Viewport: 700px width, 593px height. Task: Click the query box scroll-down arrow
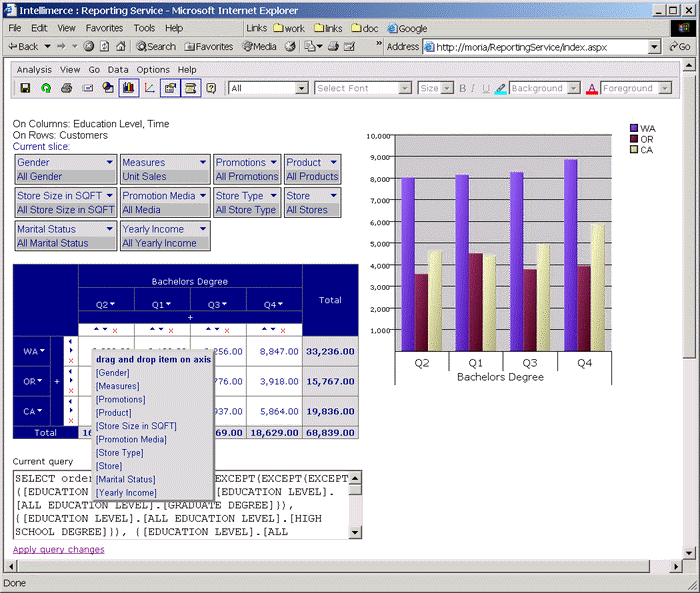coord(355,532)
